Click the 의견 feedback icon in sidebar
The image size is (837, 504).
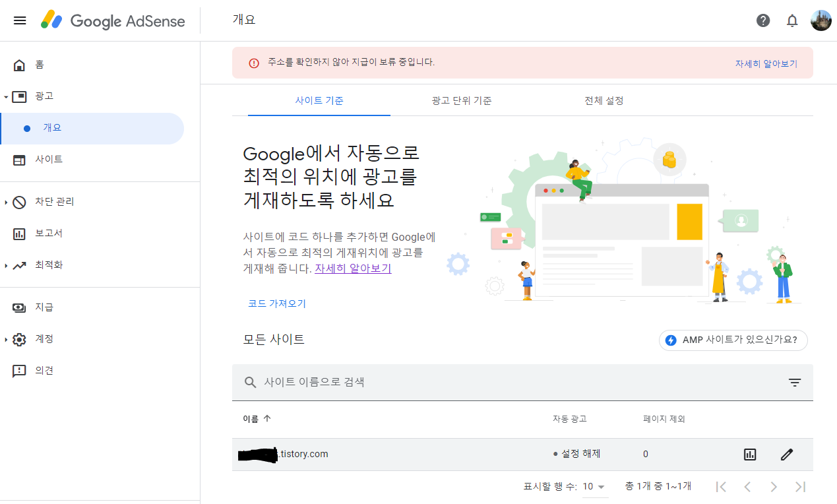[20, 371]
